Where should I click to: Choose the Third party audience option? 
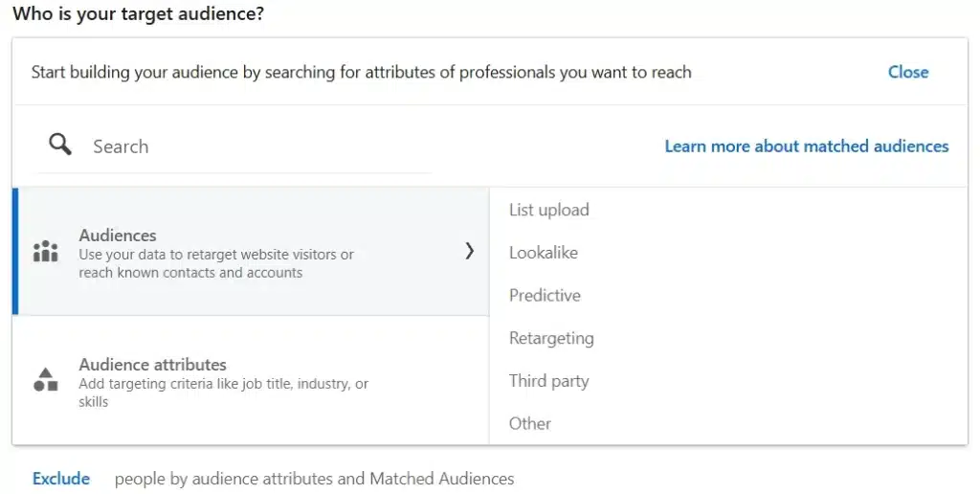coord(548,381)
